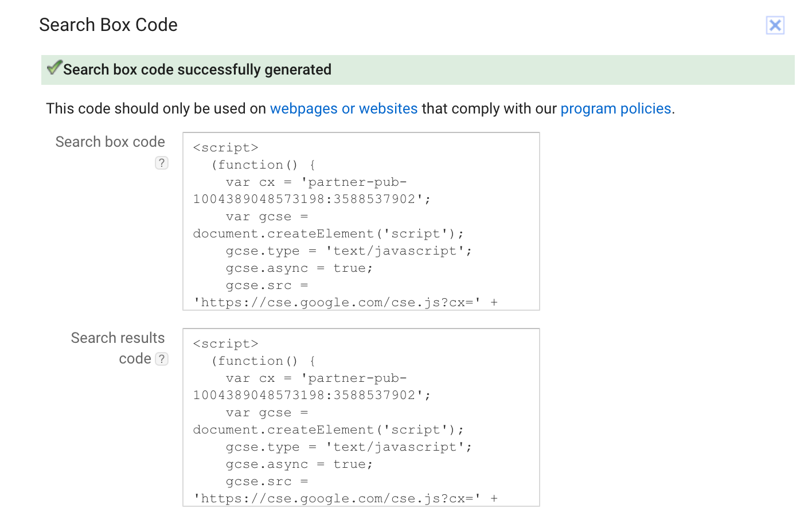Open the program policies link

615,108
